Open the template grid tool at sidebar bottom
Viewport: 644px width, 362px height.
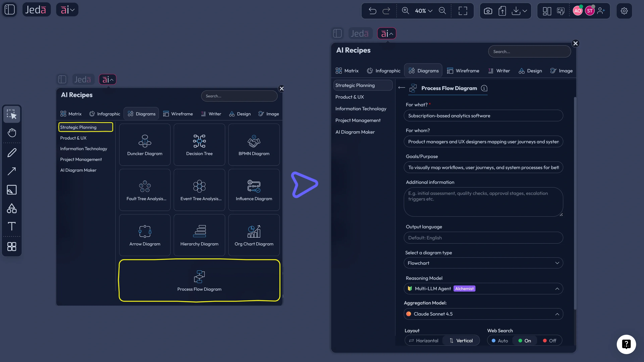11,247
